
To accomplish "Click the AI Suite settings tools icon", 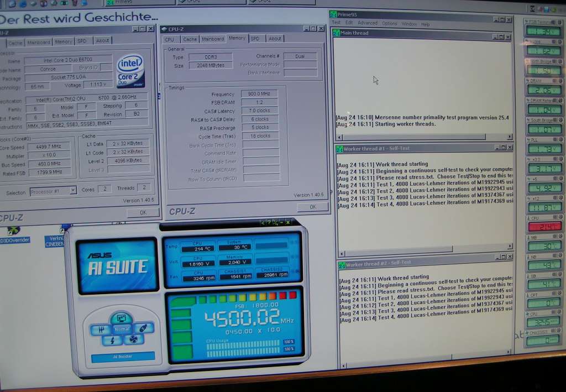I will [275, 223].
